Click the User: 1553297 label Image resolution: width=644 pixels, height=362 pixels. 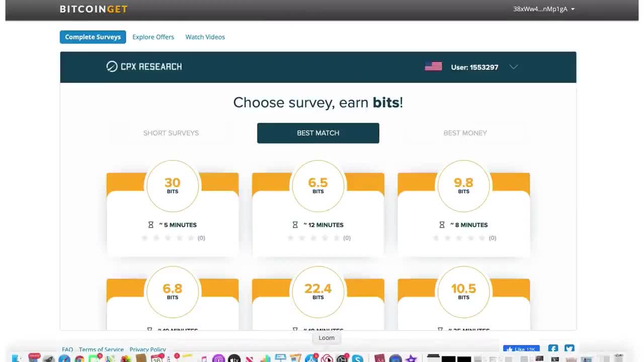(x=474, y=67)
